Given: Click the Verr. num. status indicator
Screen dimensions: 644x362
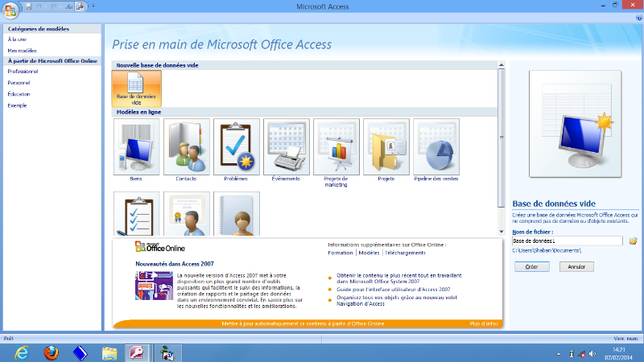Looking at the screenshot, I should tap(626, 339).
